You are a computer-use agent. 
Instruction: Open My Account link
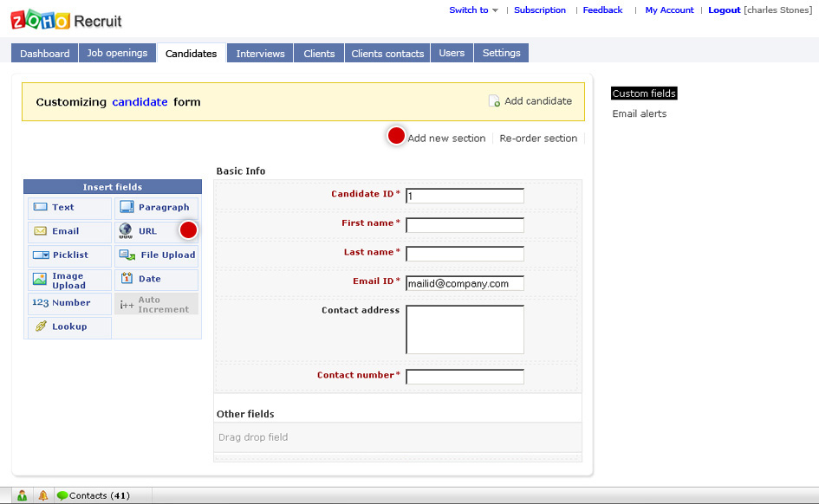pos(669,10)
